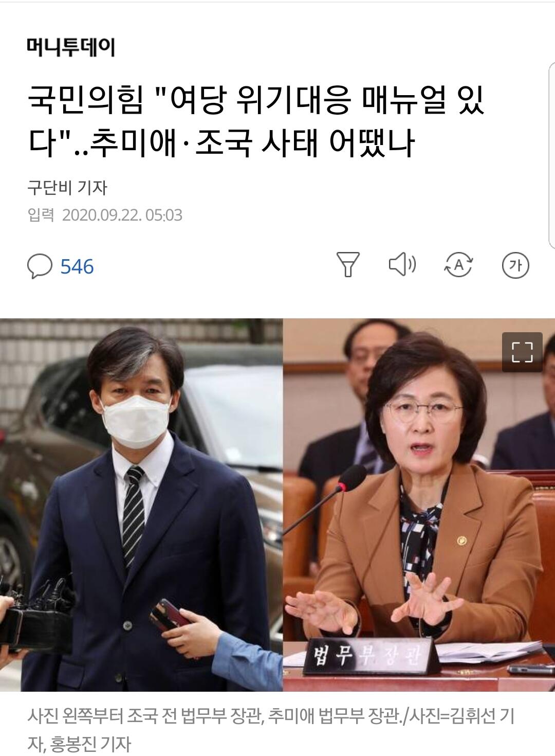Open the right photo of woman in brown jacket
This screenshot has width=555, height=756.
tap(419, 505)
